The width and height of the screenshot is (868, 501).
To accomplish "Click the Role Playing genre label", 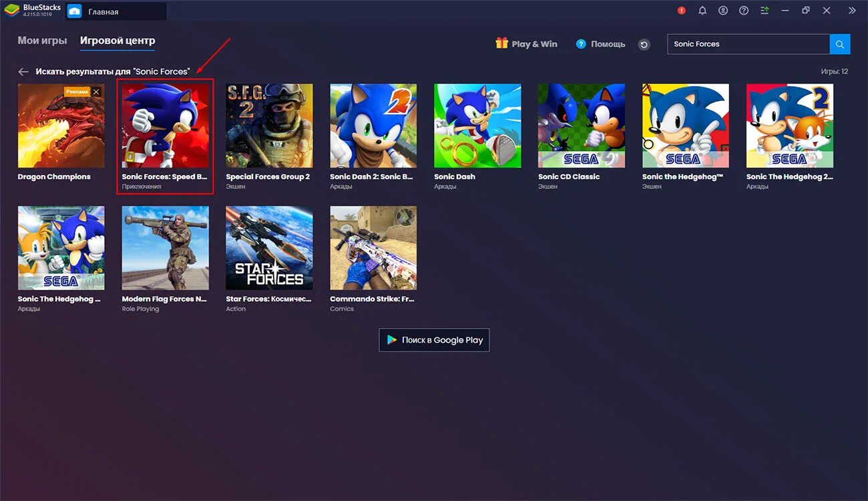I will click(x=140, y=309).
